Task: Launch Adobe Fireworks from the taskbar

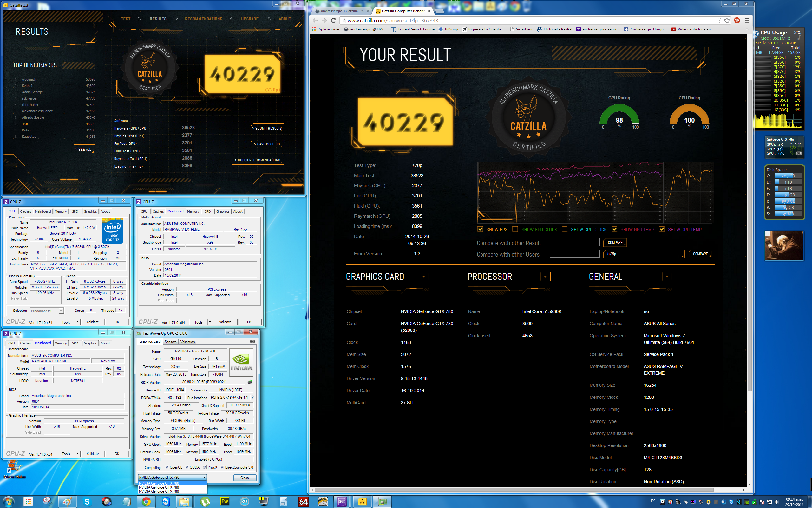Action: pyautogui.click(x=225, y=502)
